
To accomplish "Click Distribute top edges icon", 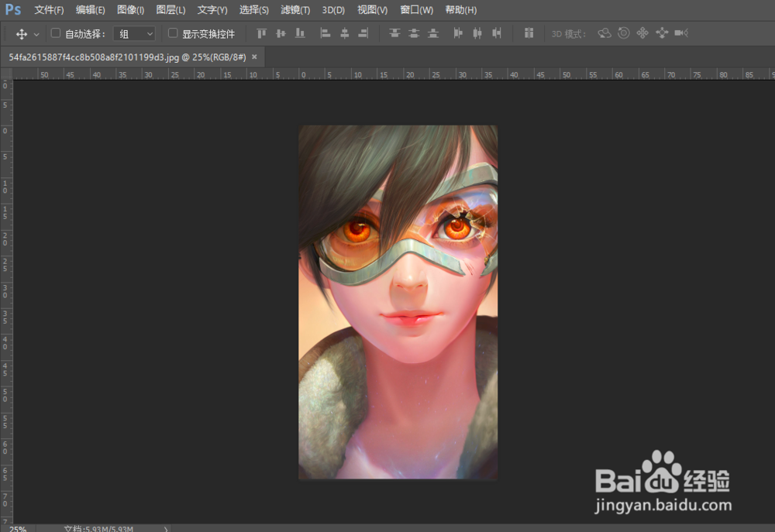I will pos(394,33).
